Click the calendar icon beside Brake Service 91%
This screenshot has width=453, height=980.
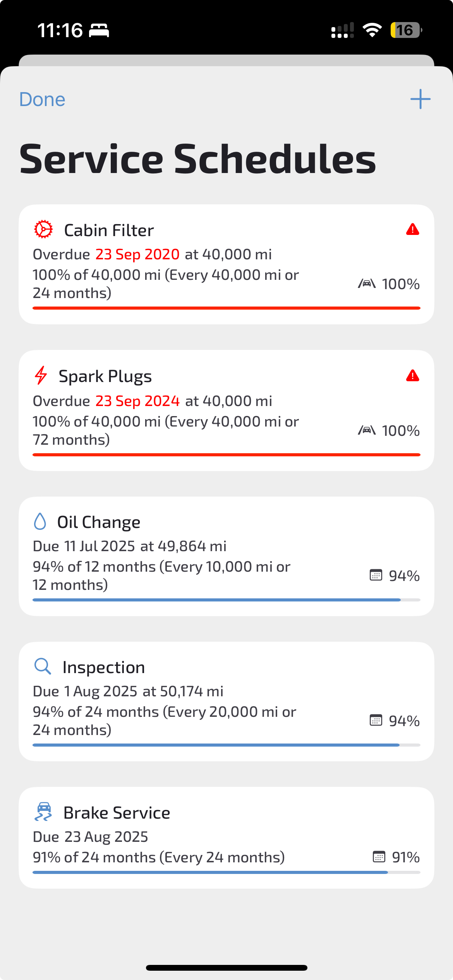point(379,857)
